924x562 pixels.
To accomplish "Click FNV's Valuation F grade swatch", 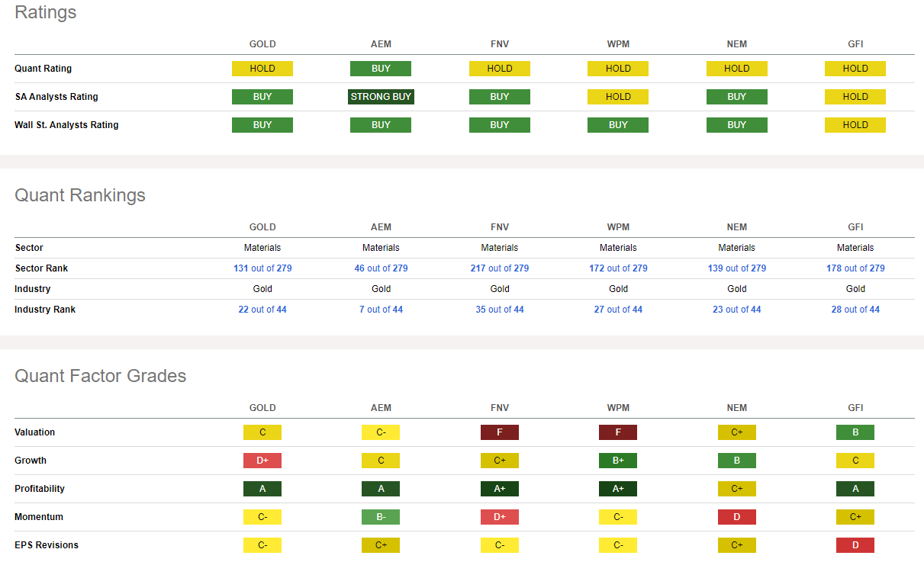I will pos(500,432).
